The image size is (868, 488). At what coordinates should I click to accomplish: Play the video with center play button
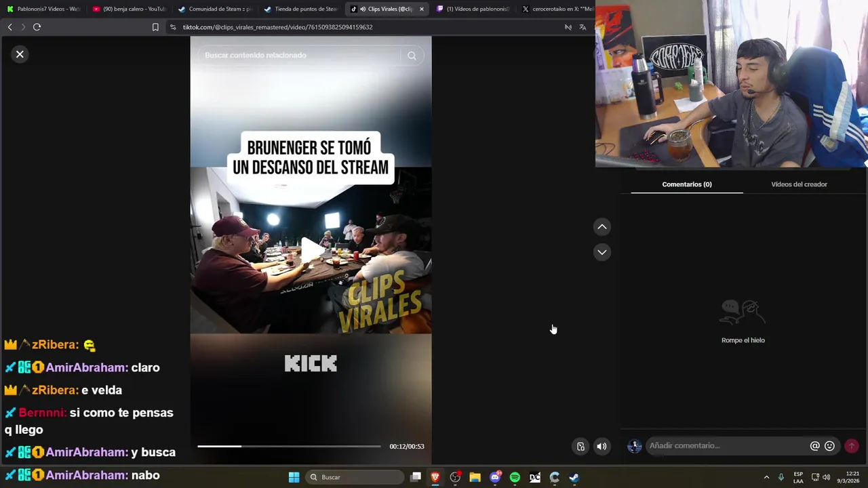[311, 249]
